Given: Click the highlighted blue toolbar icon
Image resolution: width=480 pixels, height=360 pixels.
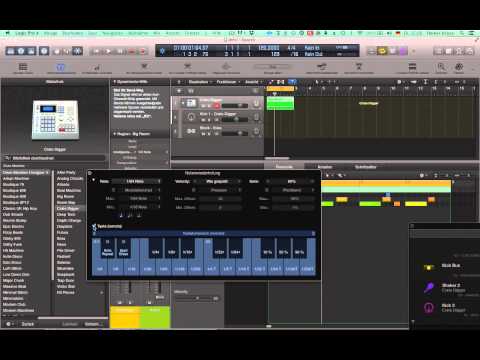Looking at the screenshot, I should [60, 67].
